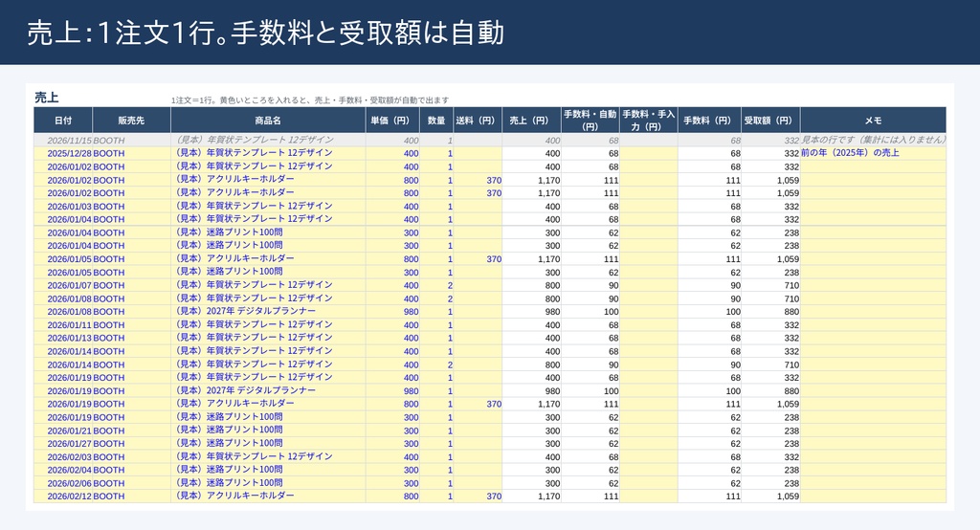Click the 日付 column header
The width and height of the screenshot is (980, 530).
pyautogui.click(x=63, y=120)
